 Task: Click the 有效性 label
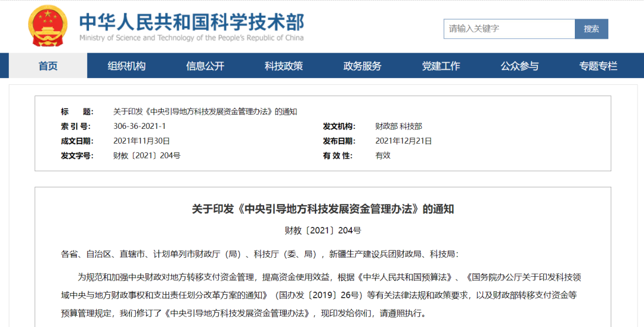(338, 156)
